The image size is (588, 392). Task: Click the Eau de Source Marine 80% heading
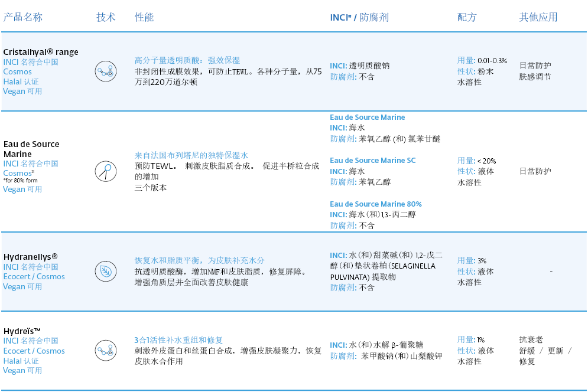(x=376, y=204)
